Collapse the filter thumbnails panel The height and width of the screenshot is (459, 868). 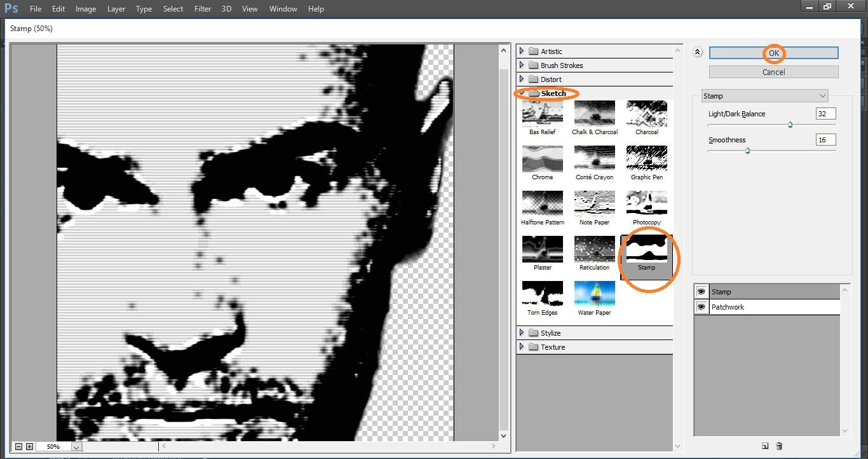click(697, 52)
